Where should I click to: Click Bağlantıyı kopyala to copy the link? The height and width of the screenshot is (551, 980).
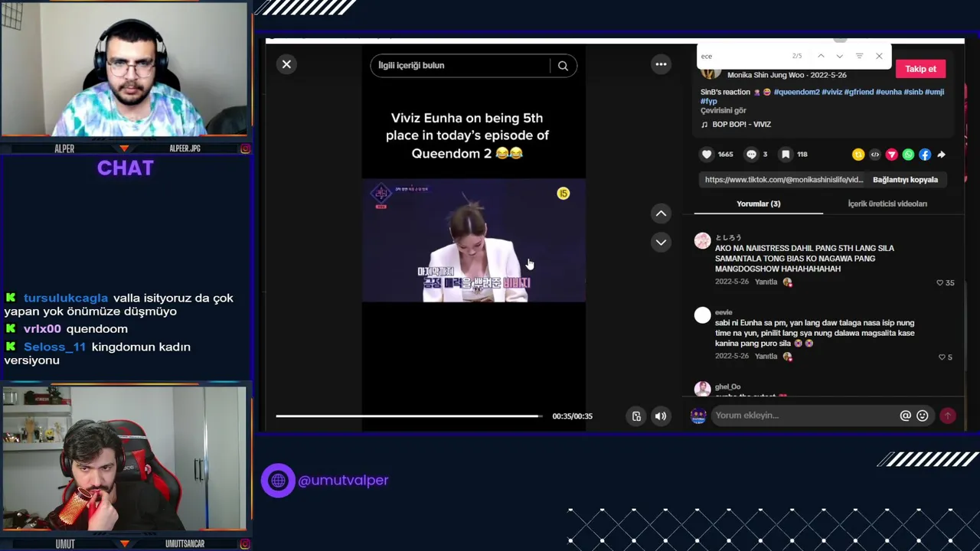[x=905, y=180]
